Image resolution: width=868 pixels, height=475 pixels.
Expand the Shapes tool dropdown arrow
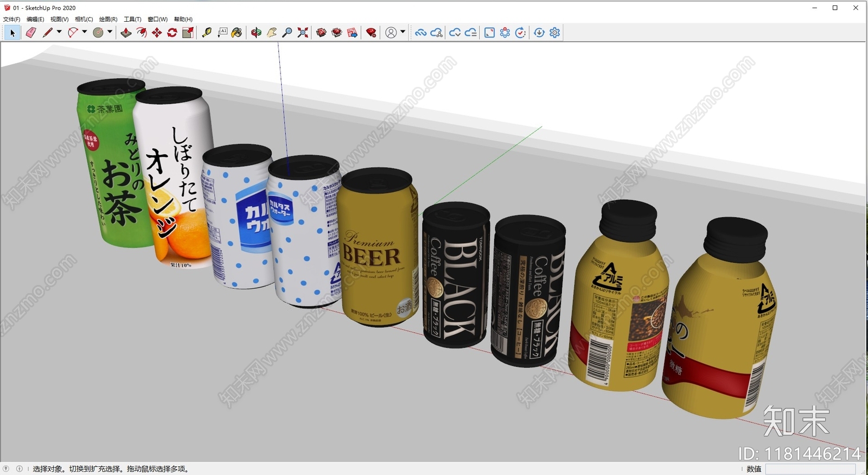110,32
